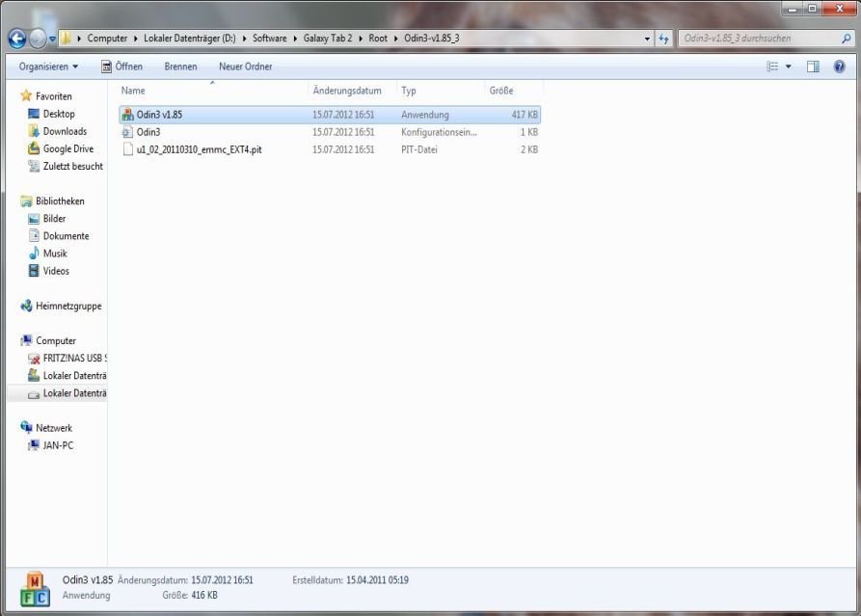Viewport: 861px width, 616px height.
Task: Select Bibliotheken in the navigation pane
Action: pyautogui.click(x=60, y=201)
